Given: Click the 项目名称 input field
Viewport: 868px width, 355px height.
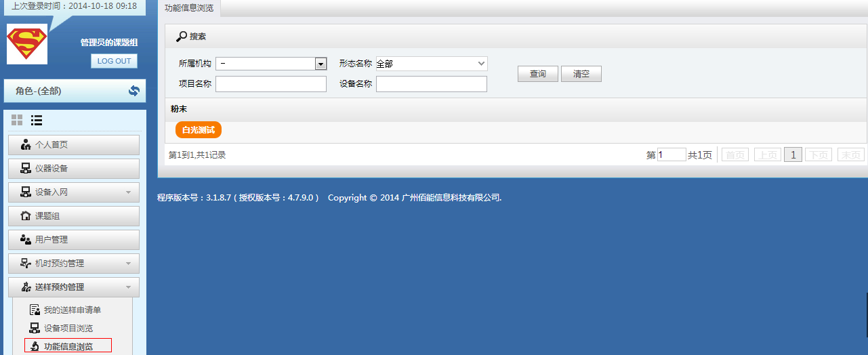Looking at the screenshot, I should [271, 84].
